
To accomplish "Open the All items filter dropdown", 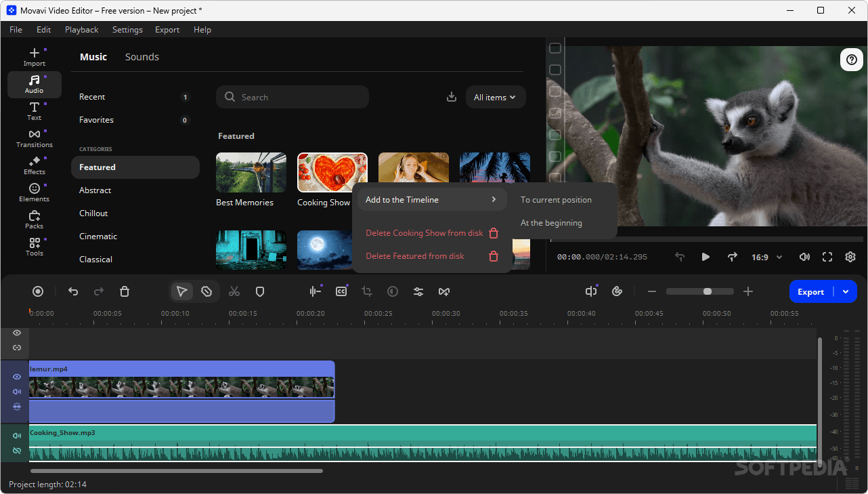I will click(496, 97).
